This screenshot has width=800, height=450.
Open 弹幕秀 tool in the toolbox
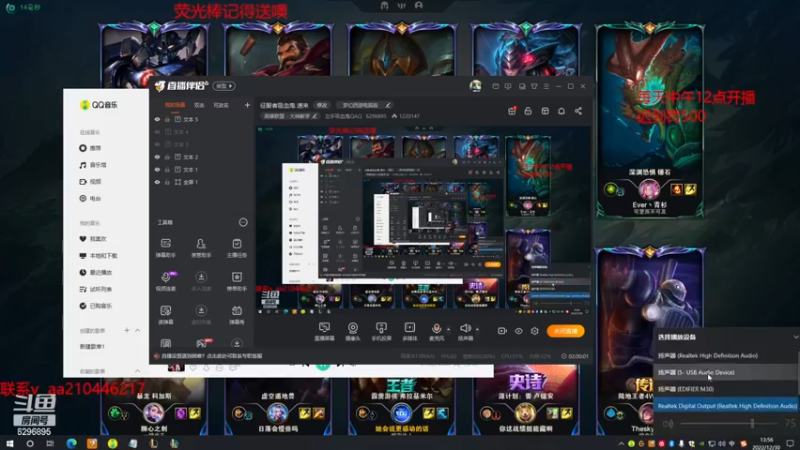237,315
